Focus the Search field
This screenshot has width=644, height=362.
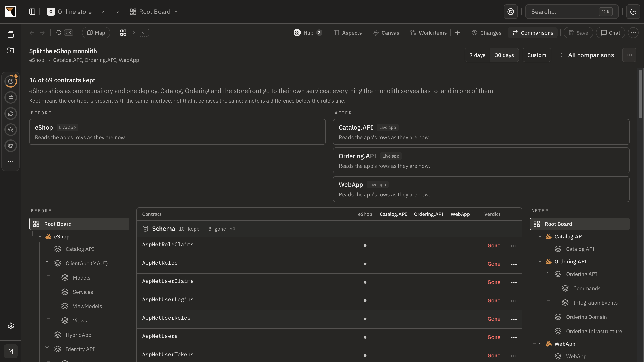tap(572, 11)
